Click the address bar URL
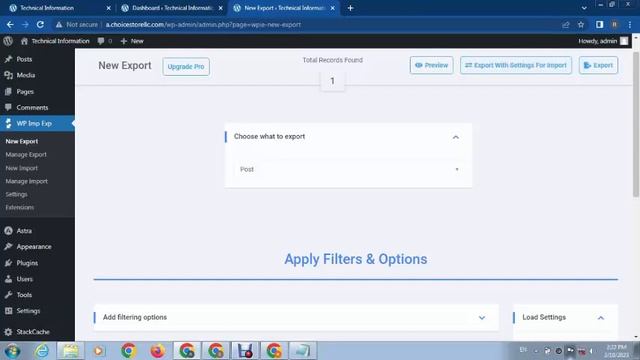The image size is (640, 360). pyautogui.click(x=203, y=24)
